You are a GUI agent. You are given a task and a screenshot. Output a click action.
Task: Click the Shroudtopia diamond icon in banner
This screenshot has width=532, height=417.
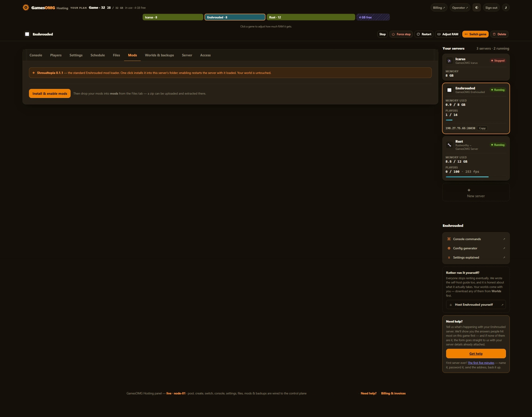tap(34, 73)
